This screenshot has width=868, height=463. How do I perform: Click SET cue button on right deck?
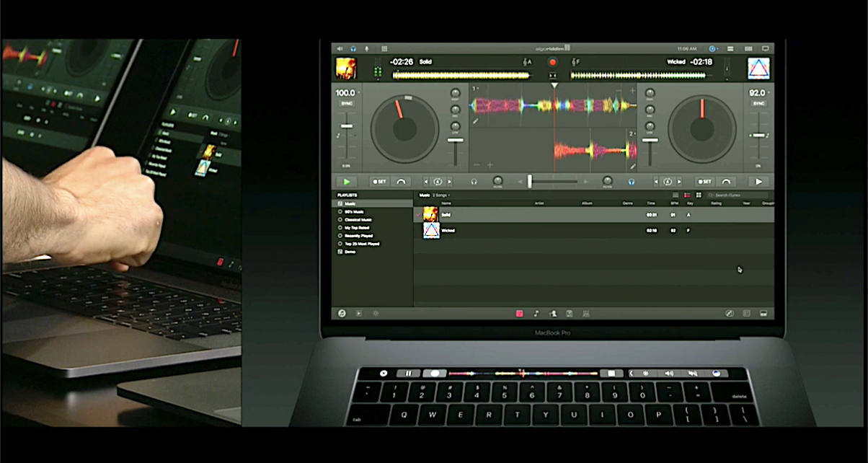coord(704,182)
